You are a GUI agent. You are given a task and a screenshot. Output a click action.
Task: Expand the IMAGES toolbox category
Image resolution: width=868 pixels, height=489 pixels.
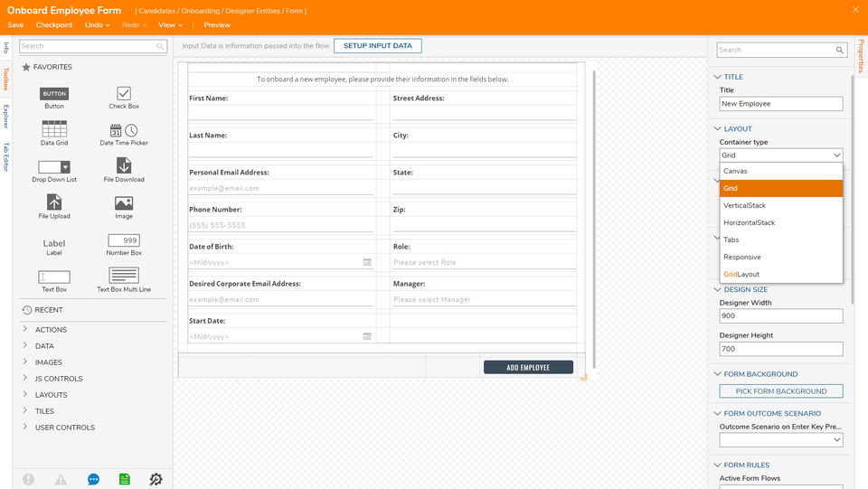(x=25, y=362)
